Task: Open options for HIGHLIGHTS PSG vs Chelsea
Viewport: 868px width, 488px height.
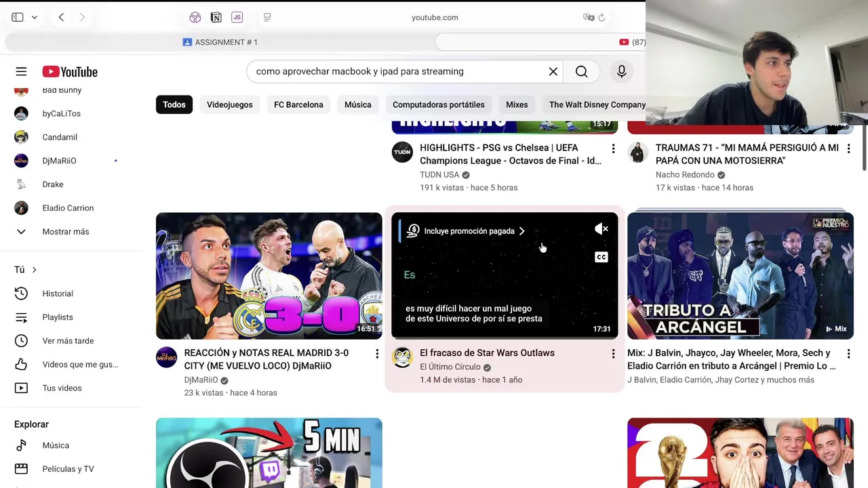Action: pyautogui.click(x=613, y=148)
